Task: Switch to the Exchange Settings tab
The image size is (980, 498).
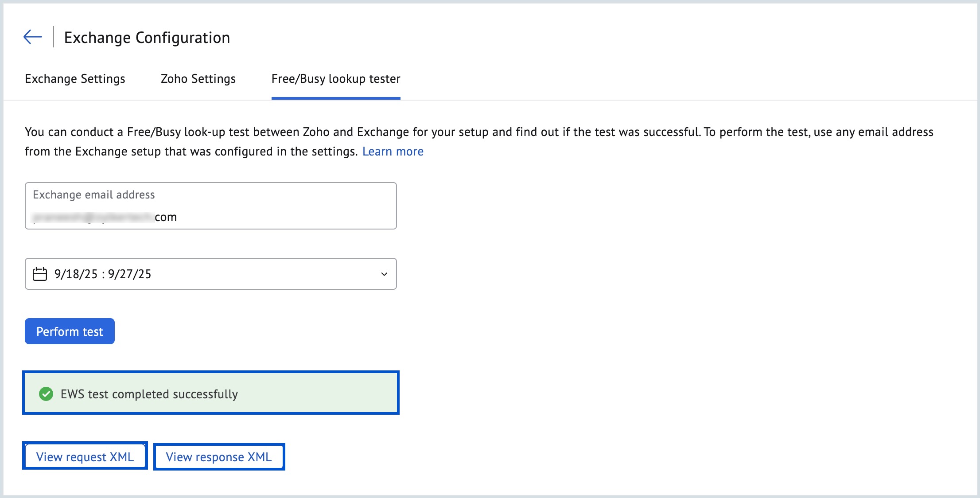Action: [75, 79]
